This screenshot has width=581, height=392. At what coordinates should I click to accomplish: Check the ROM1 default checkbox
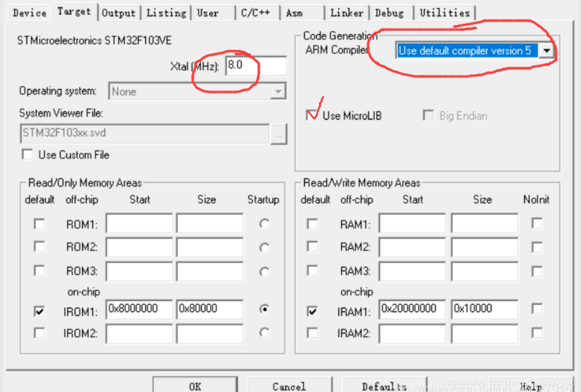click(39, 224)
